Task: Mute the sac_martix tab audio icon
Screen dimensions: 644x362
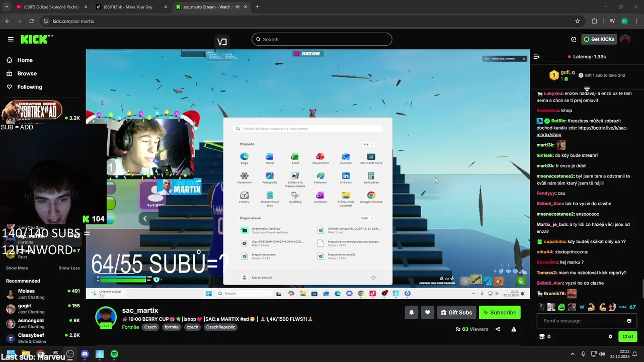Action: tap(237, 7)
